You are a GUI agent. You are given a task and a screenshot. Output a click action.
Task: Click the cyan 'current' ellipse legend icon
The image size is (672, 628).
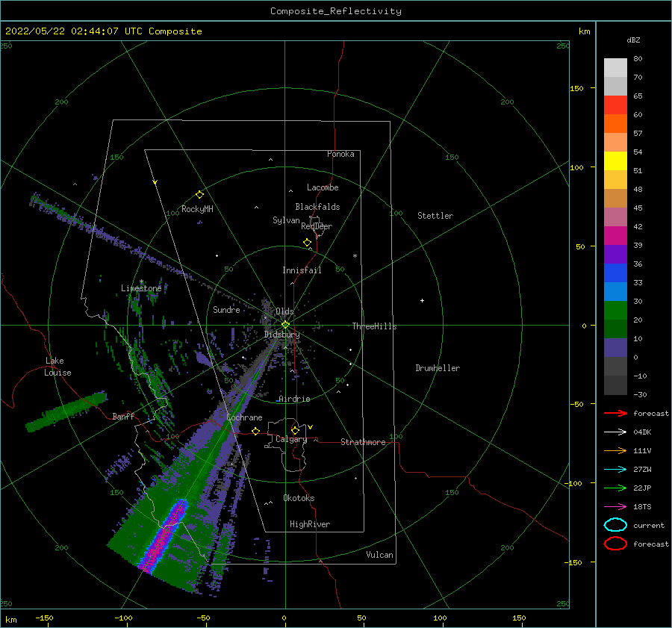(x=615, y=525)
